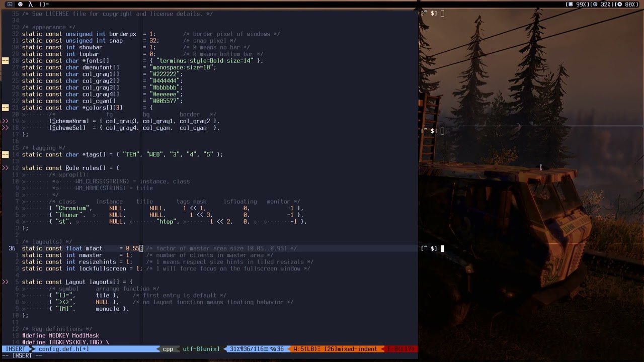Click the sign marker beside *colors[][3] line
This screenshot has width=644, height=362.
click(5, 108)
